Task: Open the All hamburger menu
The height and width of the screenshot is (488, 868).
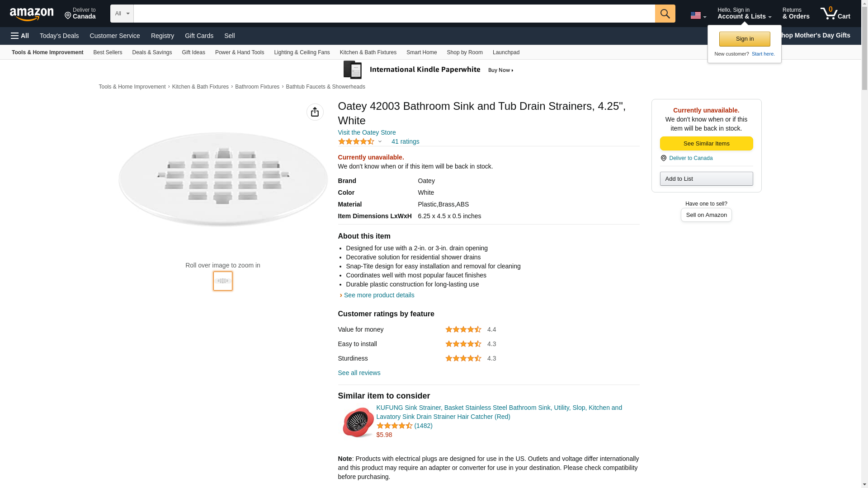Action: 20,36
